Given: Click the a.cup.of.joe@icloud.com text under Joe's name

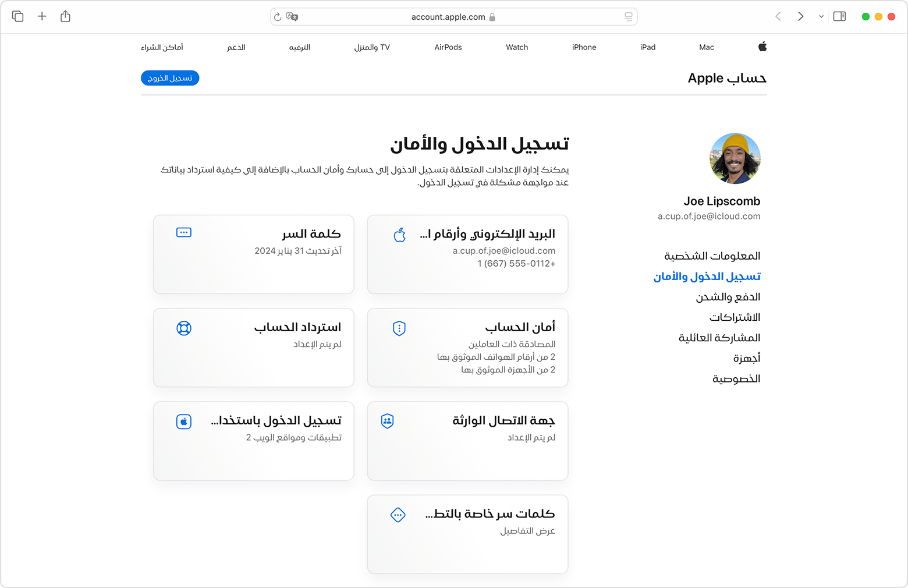Looking at the screenshot, I should click(x=709, y=216).
